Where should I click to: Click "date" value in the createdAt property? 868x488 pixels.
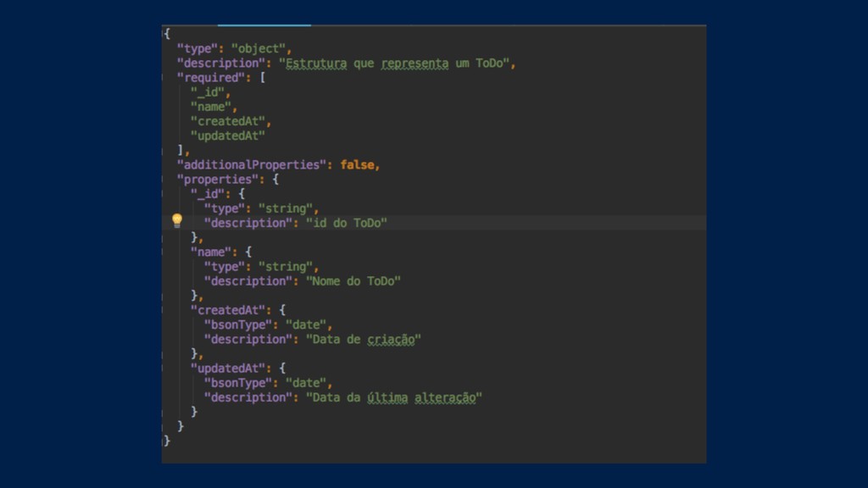306,324
